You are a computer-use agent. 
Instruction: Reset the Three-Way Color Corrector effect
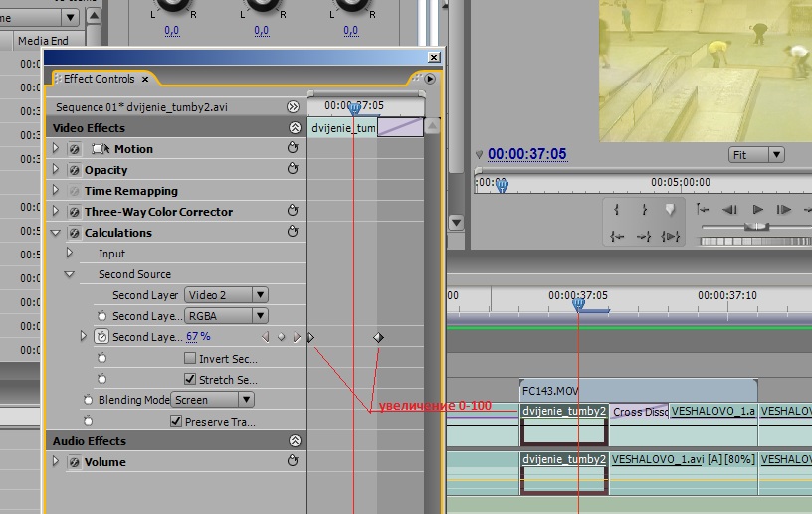point(293,211)
